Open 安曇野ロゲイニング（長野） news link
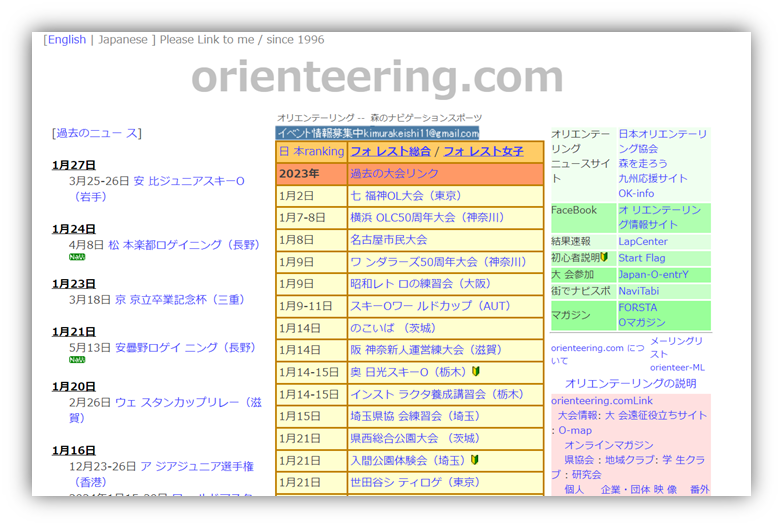The width and height of the screenshot is (783, 528). pyautogui.click(x=185, y=348)
